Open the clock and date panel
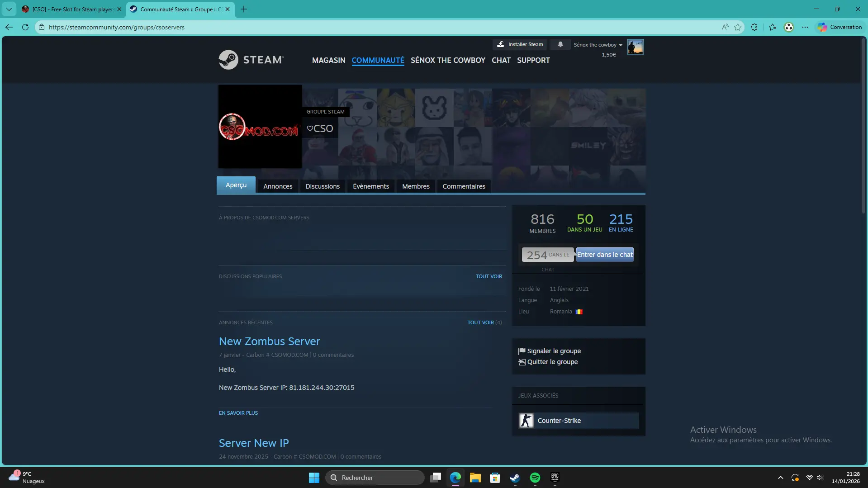This screenshot has height=488, width=868. click(x=845, y=478)
